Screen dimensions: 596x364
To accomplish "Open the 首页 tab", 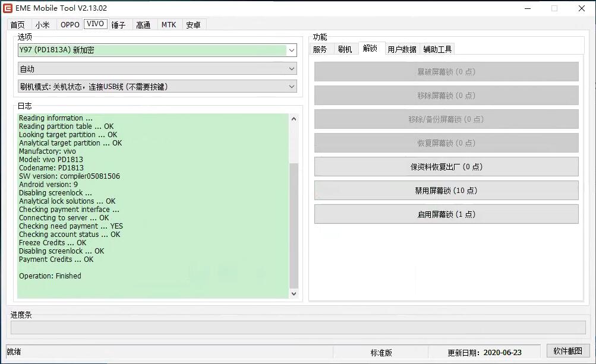I will [17, 25].
